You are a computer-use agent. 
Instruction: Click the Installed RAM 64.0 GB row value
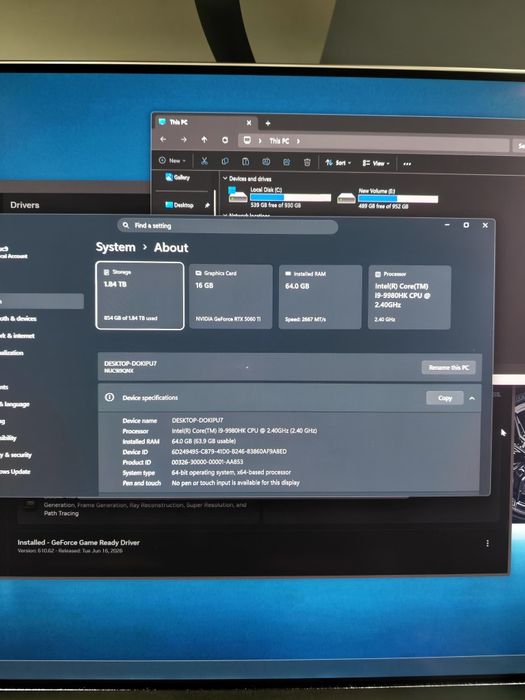[x=204, y=441]
